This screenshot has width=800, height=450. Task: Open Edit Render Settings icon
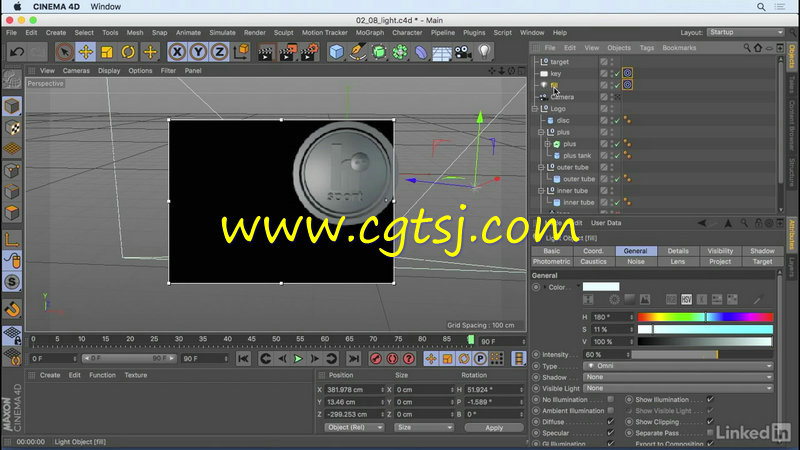click(309, 52)
